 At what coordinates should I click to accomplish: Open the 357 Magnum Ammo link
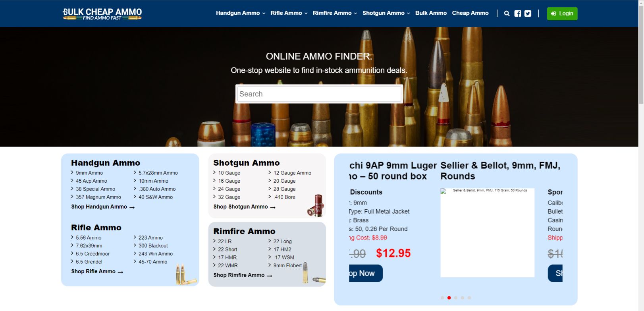tap(98, 197)
